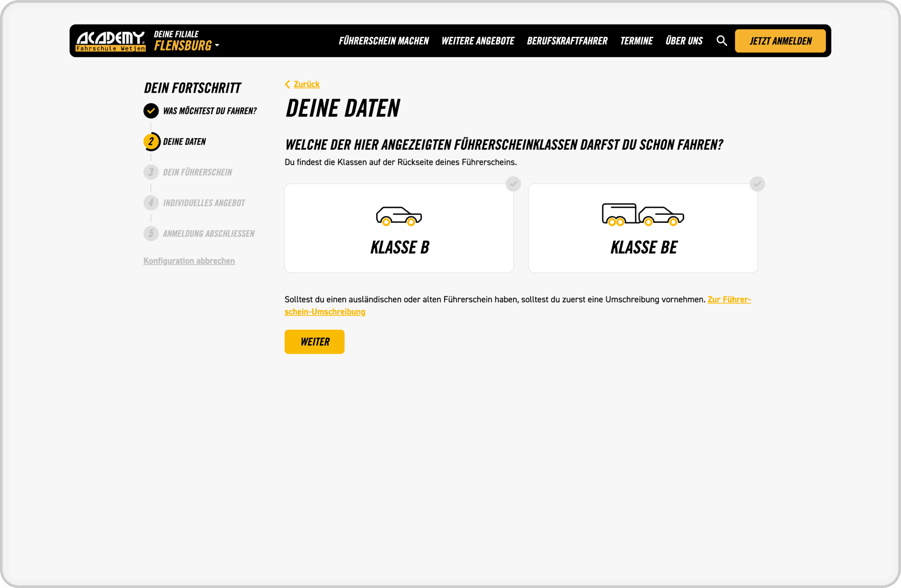Click the step 2 circle icon
Image resolution: width=901 pixels, height=588 pixels.
151,142
